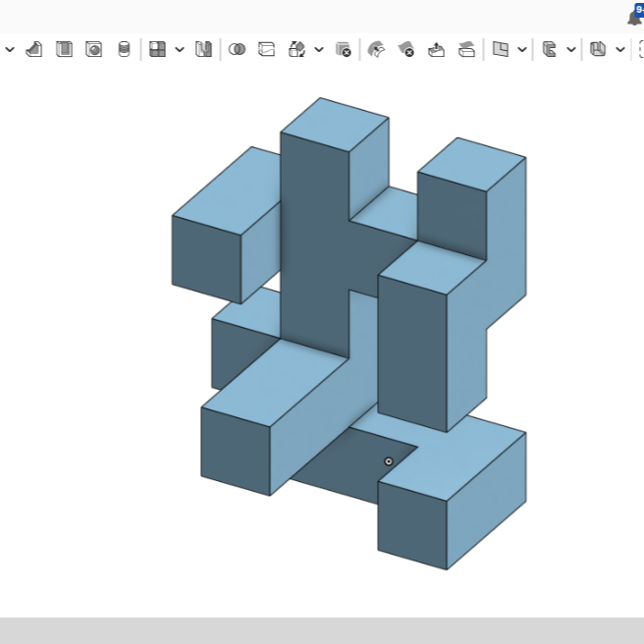Expand the Linear pattern dropdown arrow
The image size is (644, 644).
click(x=179, y=49)
